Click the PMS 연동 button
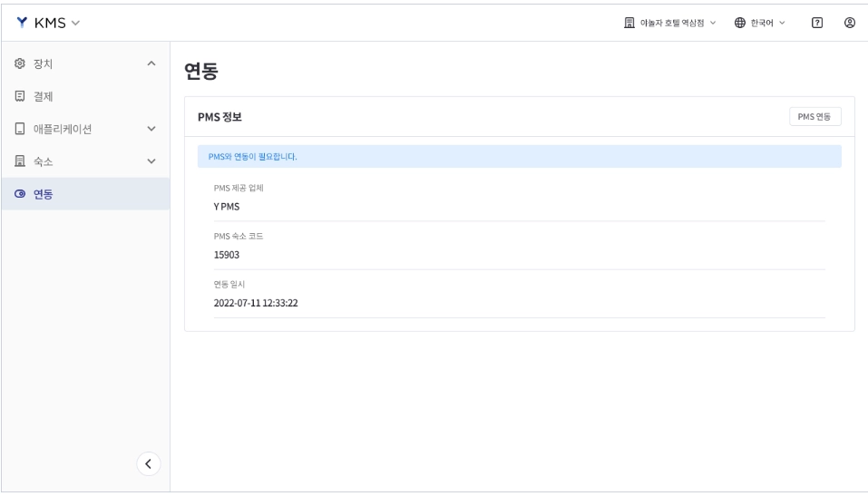This screenshot has width=868, height=496. (814, 117)
